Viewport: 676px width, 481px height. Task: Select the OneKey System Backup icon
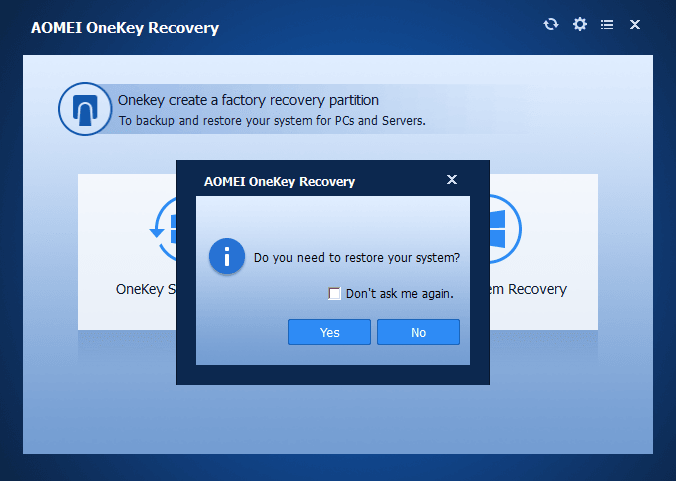pyautogui.click(x=165, y=229)
